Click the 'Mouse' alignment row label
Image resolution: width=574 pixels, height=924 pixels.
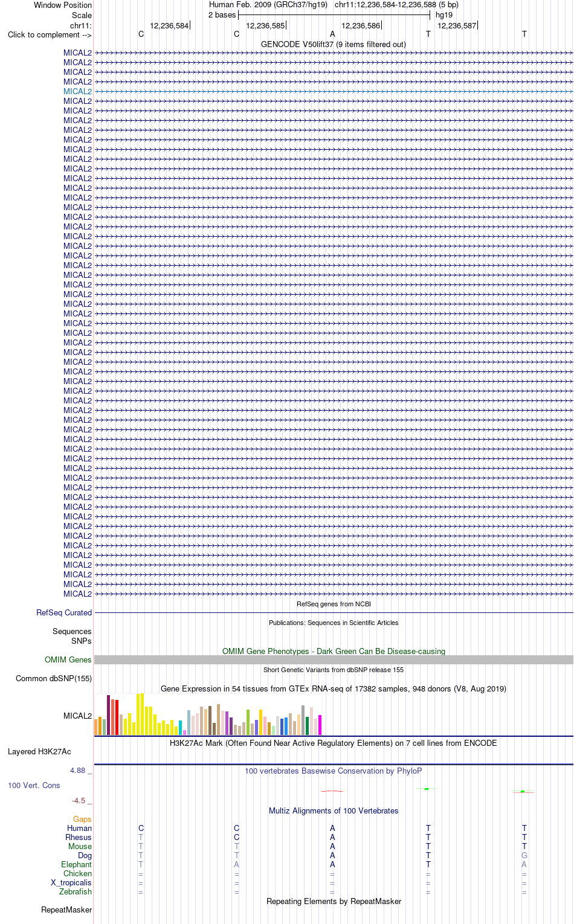(x=80, y=847)
